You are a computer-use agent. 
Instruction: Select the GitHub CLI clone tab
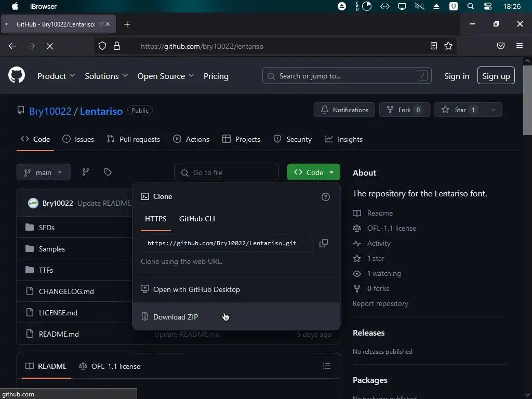[197, 219]
